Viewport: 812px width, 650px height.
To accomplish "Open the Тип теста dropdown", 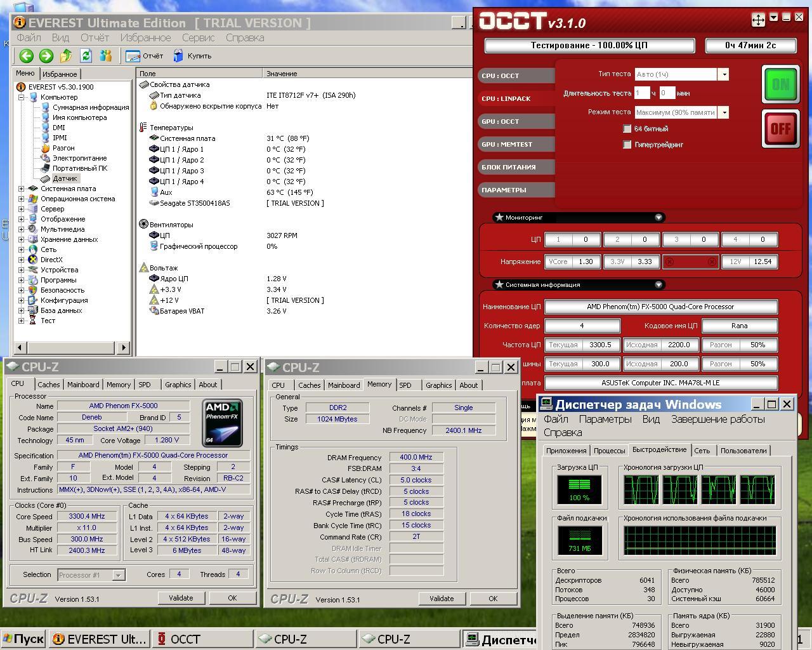I will pyautogui.click(x=723, y=74).
